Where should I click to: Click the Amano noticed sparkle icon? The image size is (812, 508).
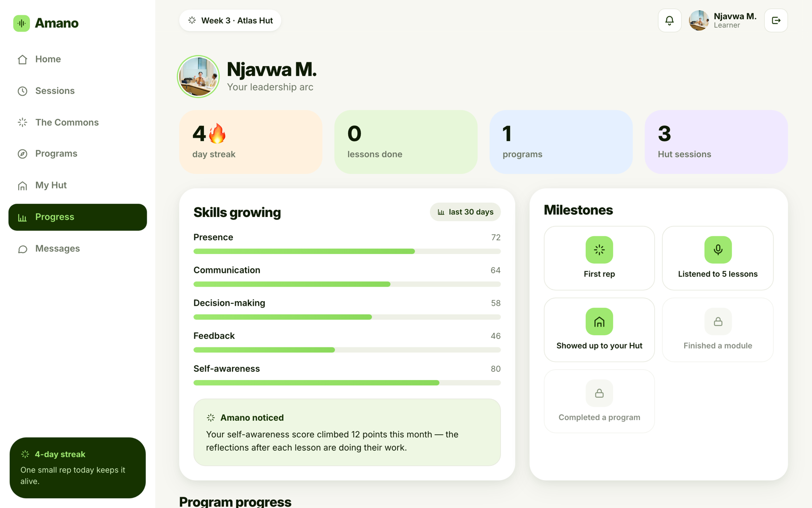pyautogui.click(x=211, y=418)
